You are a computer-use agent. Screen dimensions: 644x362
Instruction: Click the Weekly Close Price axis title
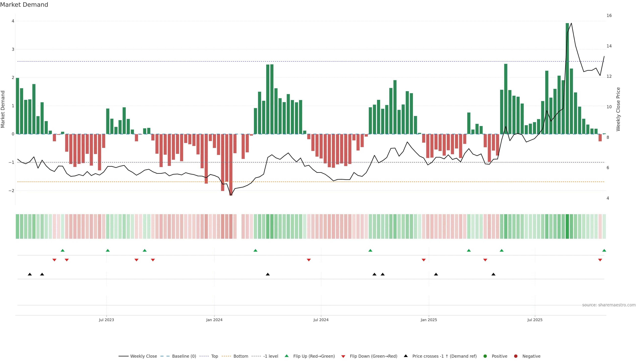pos(618,109)
